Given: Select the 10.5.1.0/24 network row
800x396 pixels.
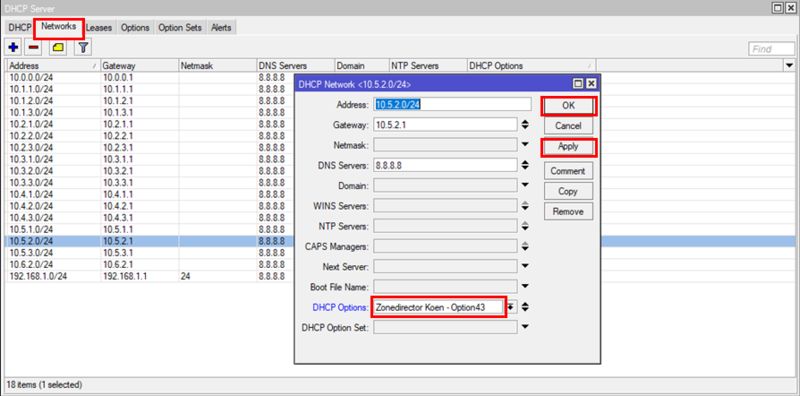Looking at the screenshot, I should 149,230.
